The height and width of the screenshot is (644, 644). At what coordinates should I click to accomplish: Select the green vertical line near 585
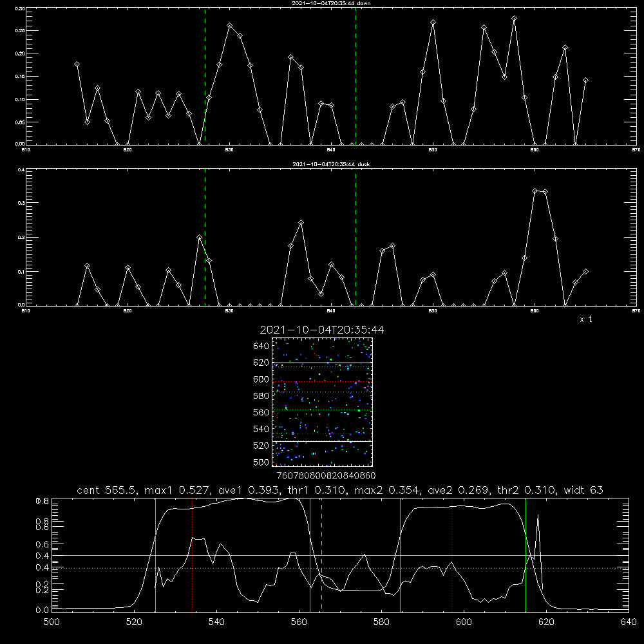[400, 554]
